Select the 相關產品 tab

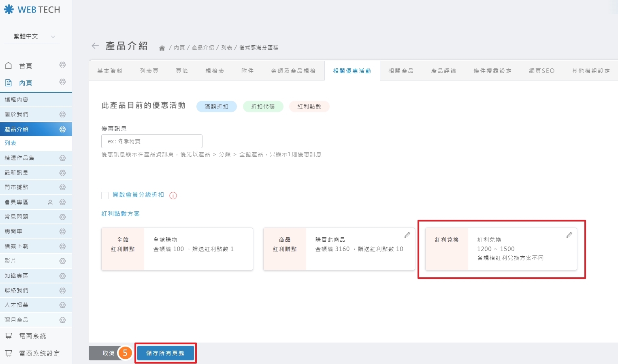point(401,70)
